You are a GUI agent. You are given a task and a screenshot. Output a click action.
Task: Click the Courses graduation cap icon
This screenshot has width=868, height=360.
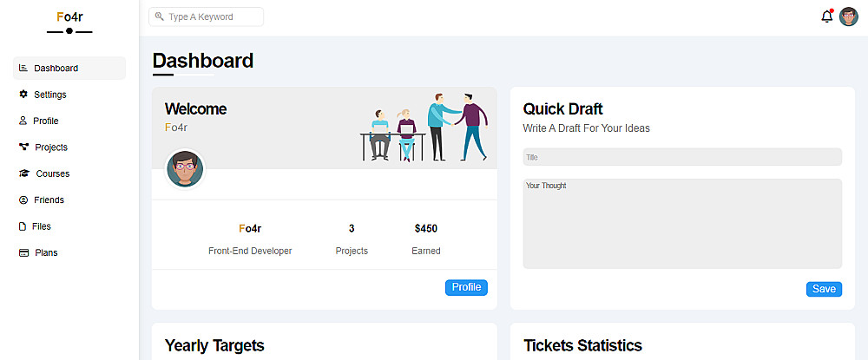[x=24, y=173]
